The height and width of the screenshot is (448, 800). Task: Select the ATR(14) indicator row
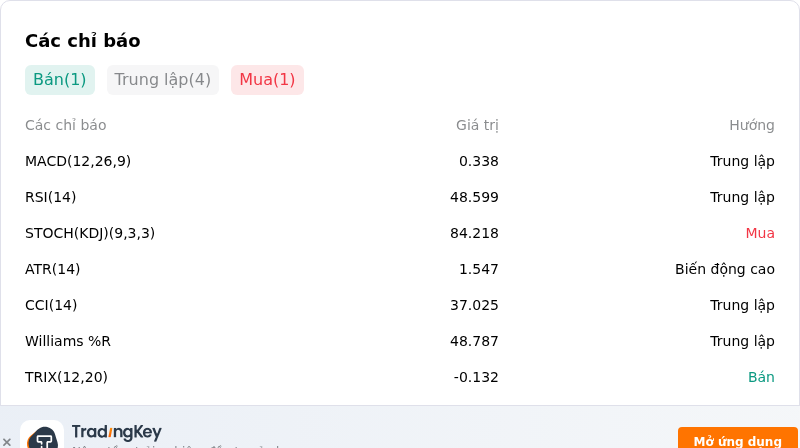399,269
